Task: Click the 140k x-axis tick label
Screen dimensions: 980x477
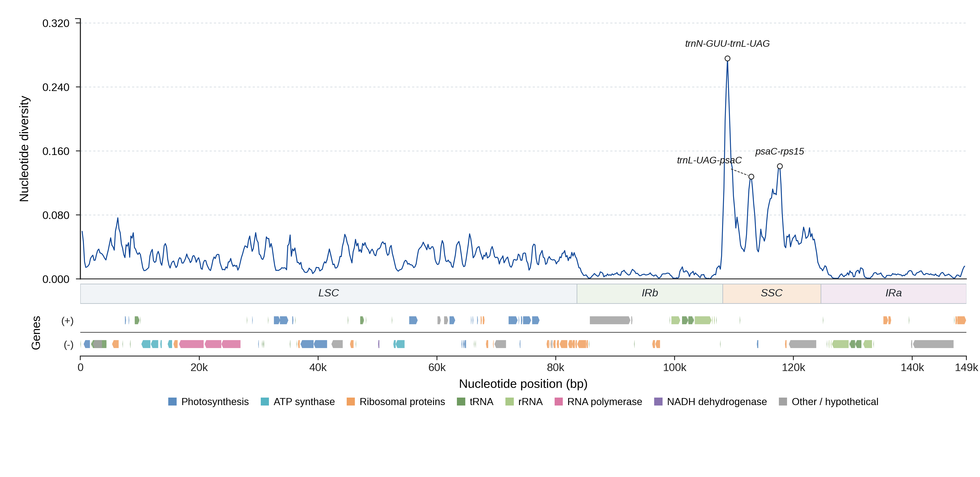Action: point(912,367)
